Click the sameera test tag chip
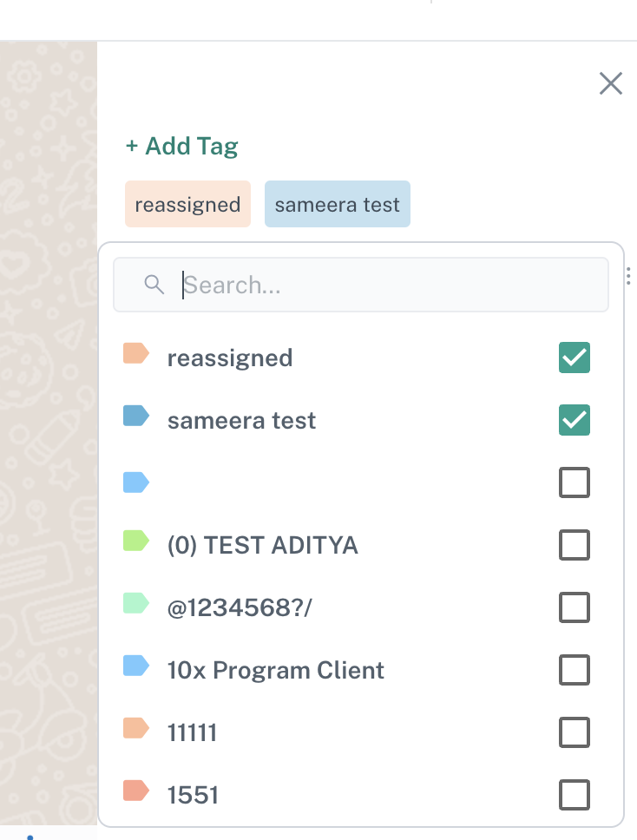This screenshot has width=637, height=840. tap(337, 205)
